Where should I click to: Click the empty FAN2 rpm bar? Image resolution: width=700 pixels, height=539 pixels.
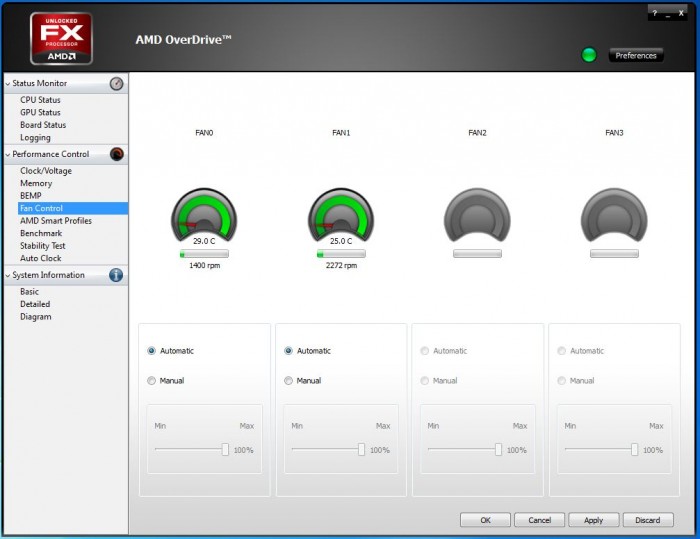477,254
